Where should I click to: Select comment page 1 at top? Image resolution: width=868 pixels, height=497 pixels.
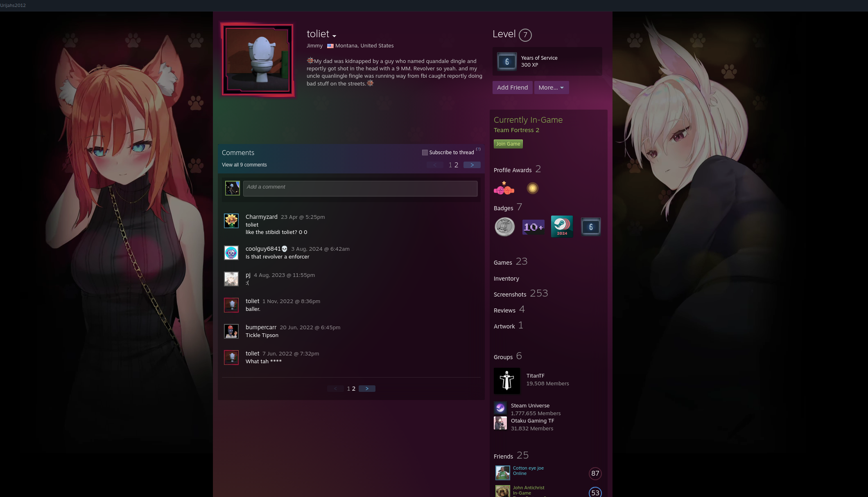click(x=450, y=165)
